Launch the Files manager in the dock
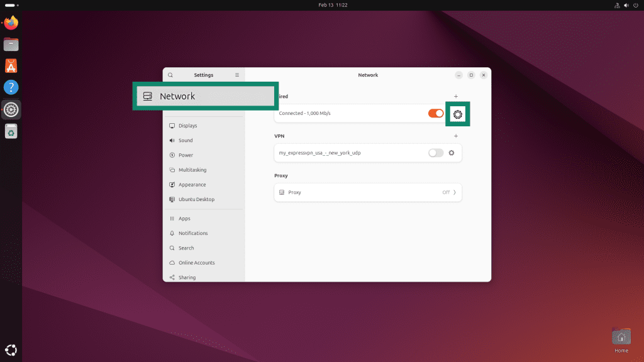The width and height of the screenshot is (644, 362). [11, 45]
